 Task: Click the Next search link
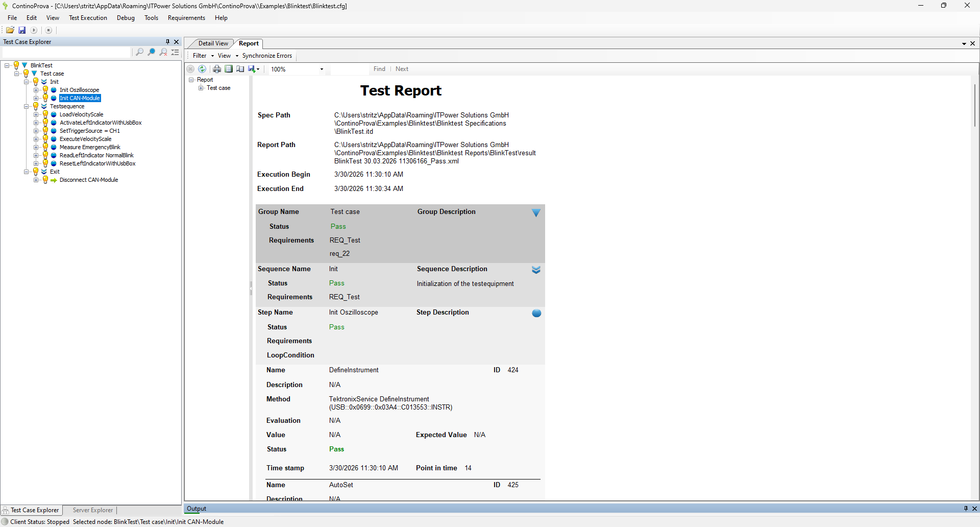402,69
